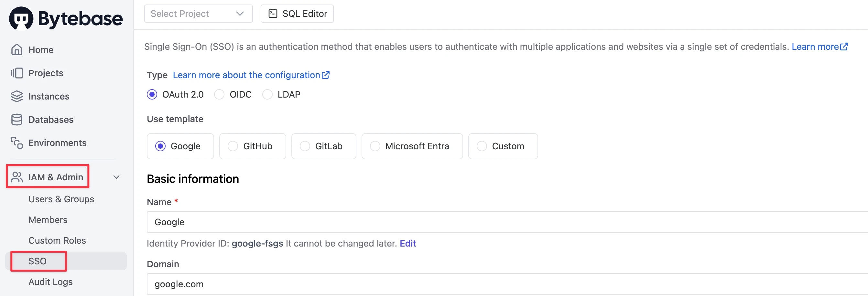The width and height of the screenshot is (868, 296).
Task: Collapse the IAM & Admin section
Action: [116, 176]
